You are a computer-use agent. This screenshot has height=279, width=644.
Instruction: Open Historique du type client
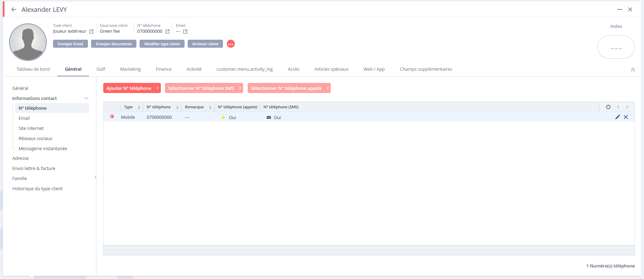37,188
